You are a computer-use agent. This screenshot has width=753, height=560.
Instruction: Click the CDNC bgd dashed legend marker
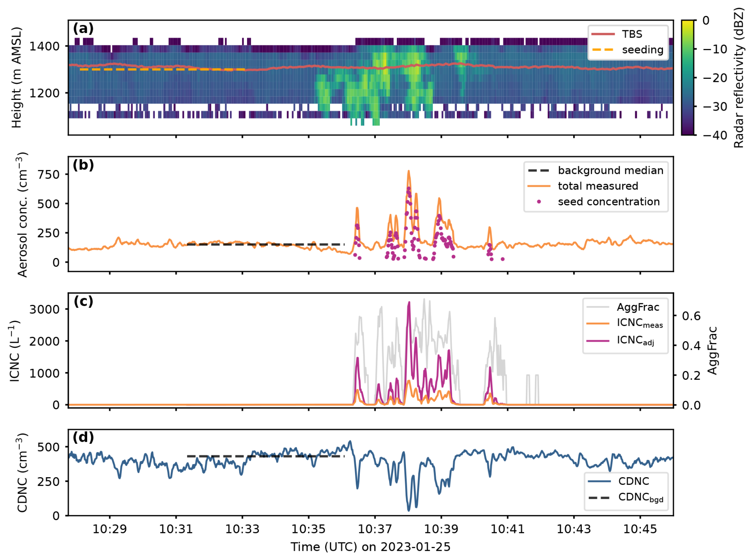click(x=599, y=498)
